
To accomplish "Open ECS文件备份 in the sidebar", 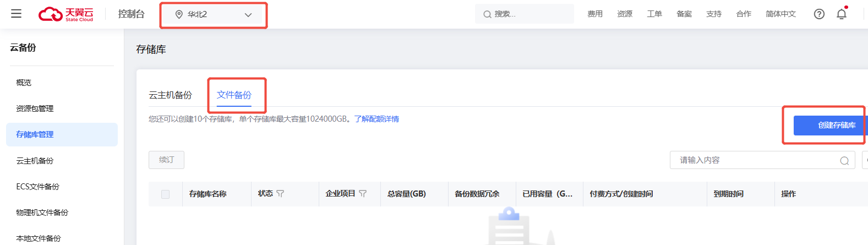I will (x=37, y=187).
